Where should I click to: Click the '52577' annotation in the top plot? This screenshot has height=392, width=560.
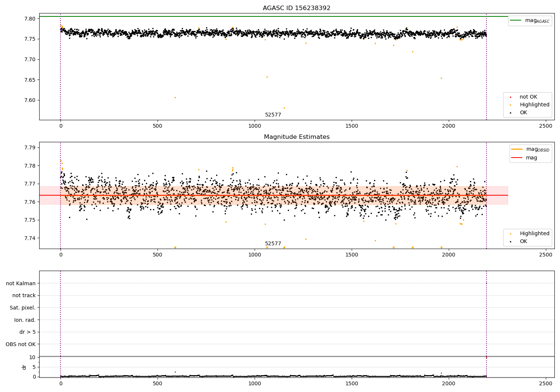273,115
